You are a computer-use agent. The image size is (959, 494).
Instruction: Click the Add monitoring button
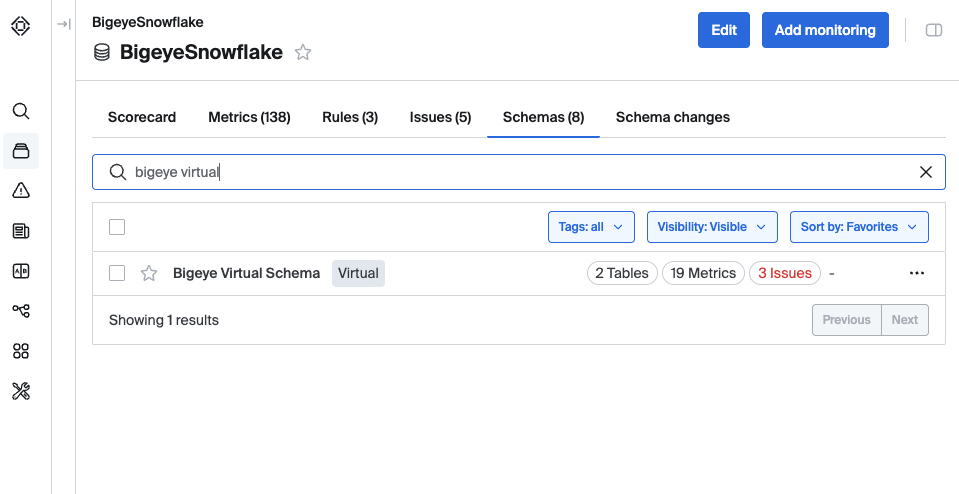coord(825,30)
